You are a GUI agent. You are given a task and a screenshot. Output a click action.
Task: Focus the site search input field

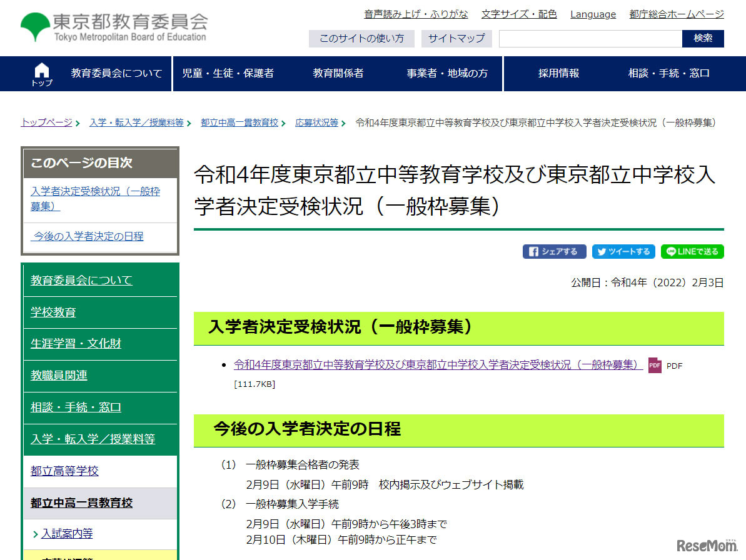coord(590,39)
